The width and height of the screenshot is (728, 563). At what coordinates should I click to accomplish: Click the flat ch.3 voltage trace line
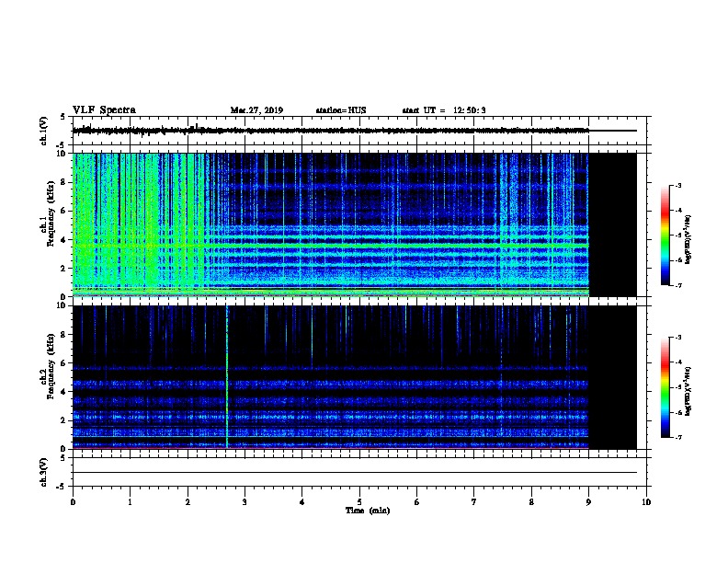pyautogui.click(x=355, y=472)
